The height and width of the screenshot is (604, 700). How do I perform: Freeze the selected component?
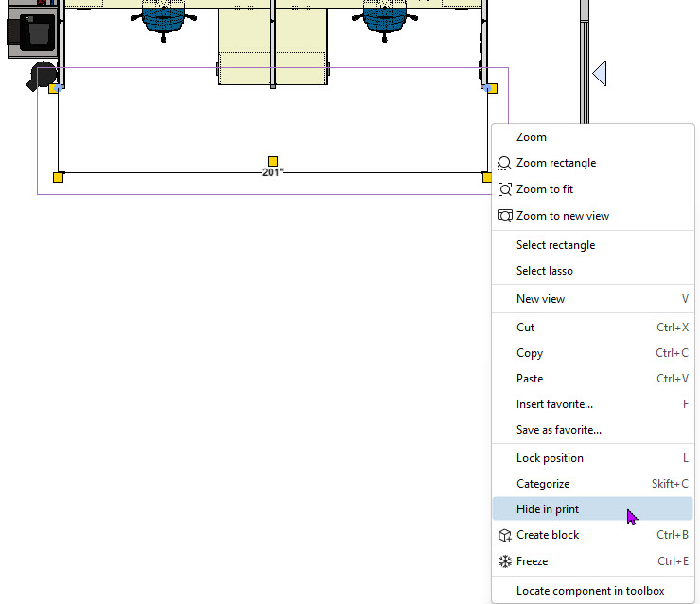(592, 561)
